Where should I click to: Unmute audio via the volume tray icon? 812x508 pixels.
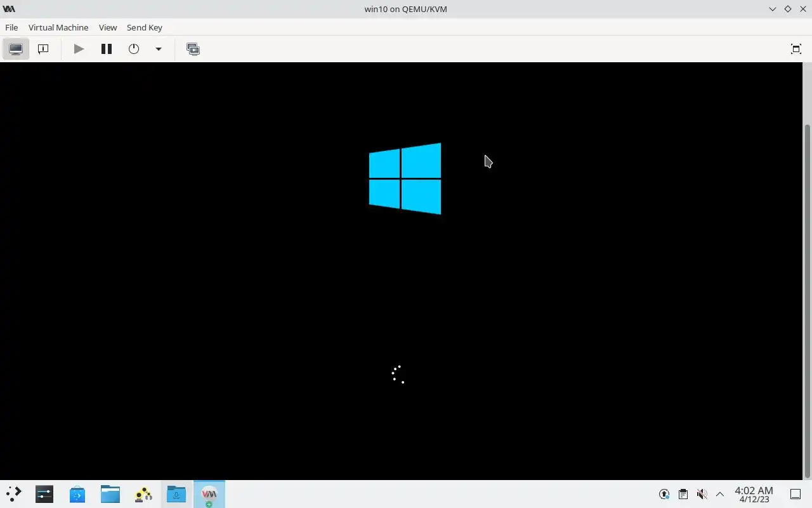(702, 494)
